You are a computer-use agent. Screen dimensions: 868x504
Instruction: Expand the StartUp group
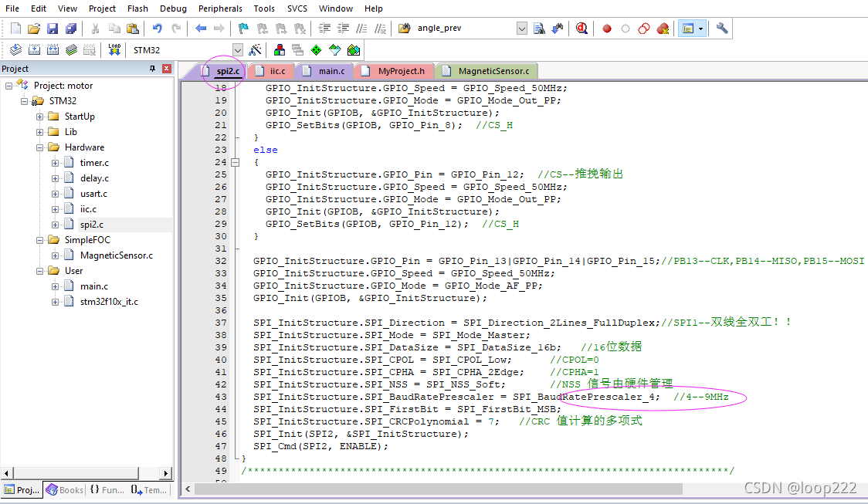click(x=40, y=117)
